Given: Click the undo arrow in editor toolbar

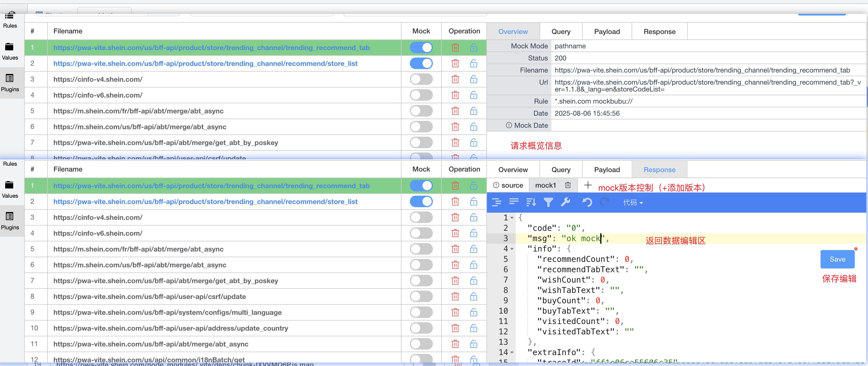Looking at the screenshot, I should point(587,202).
